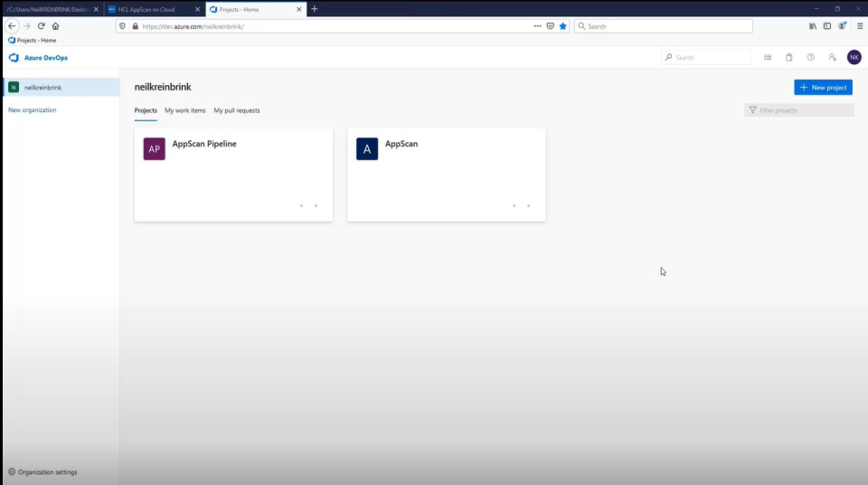Click the blue bookmark star icon
This screenshot has height=485, width=868.
[563, 26]
